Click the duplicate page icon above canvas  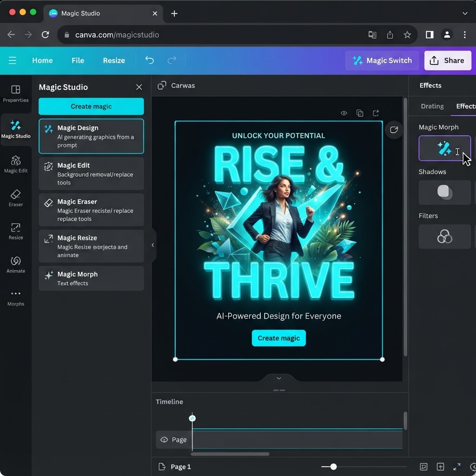click(360, 113)
